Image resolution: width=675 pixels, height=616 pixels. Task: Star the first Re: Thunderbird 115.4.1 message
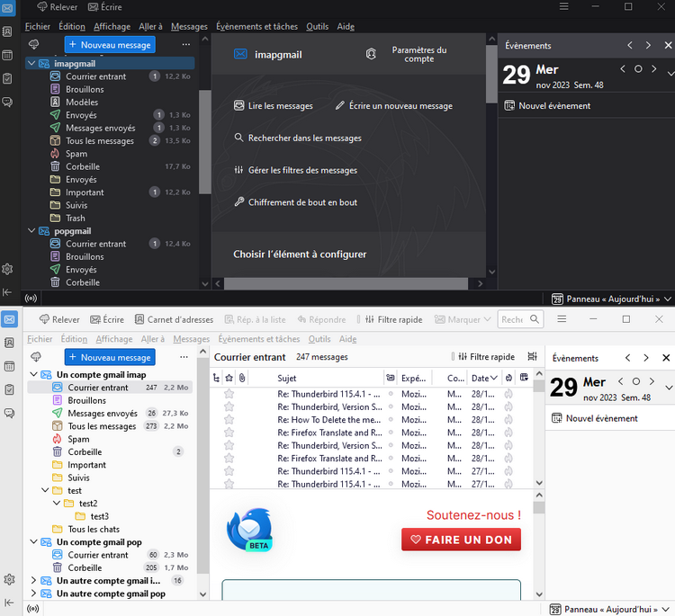click(x=229, y=394)
